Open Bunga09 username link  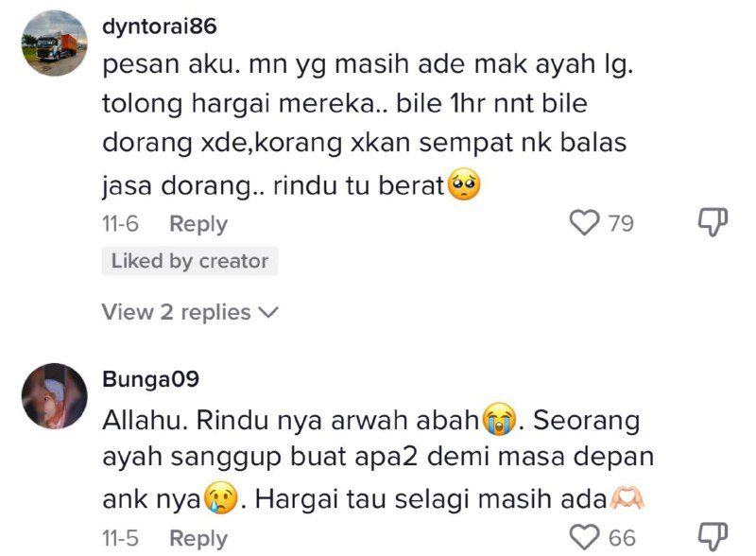(x=150, y=379)
